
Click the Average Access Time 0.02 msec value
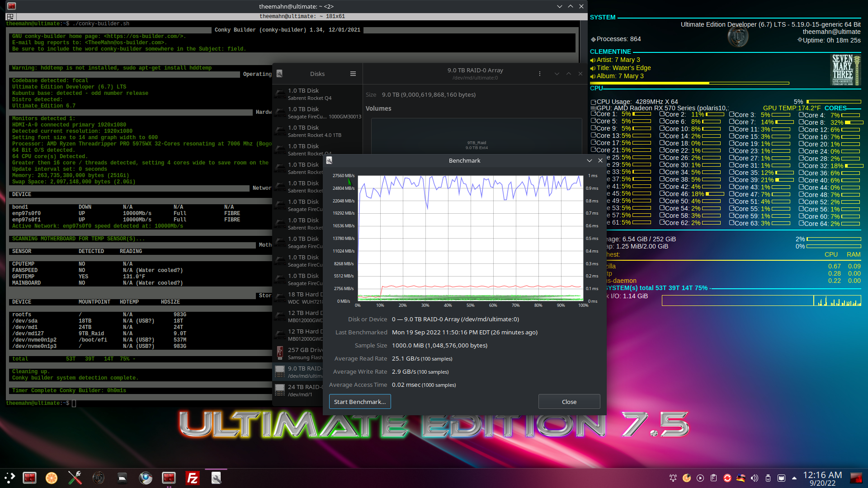point(424,385)
